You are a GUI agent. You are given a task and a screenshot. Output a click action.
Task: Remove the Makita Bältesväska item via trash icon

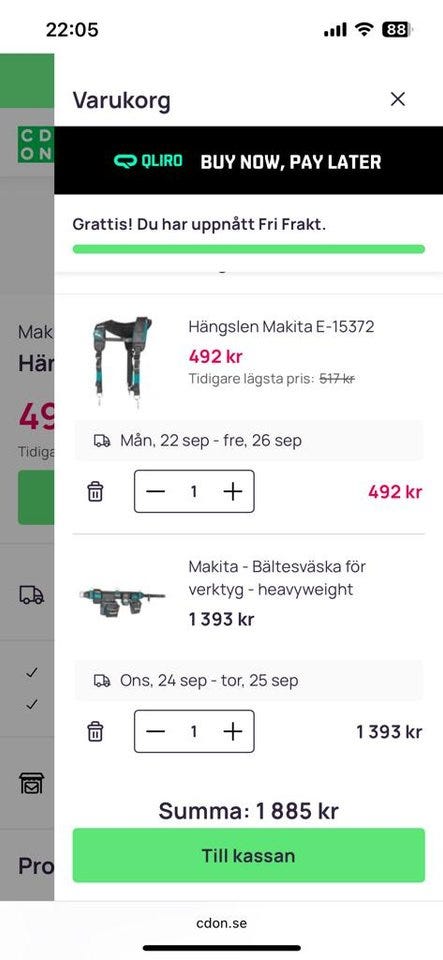pyautogui.click(x=95, y=731)
